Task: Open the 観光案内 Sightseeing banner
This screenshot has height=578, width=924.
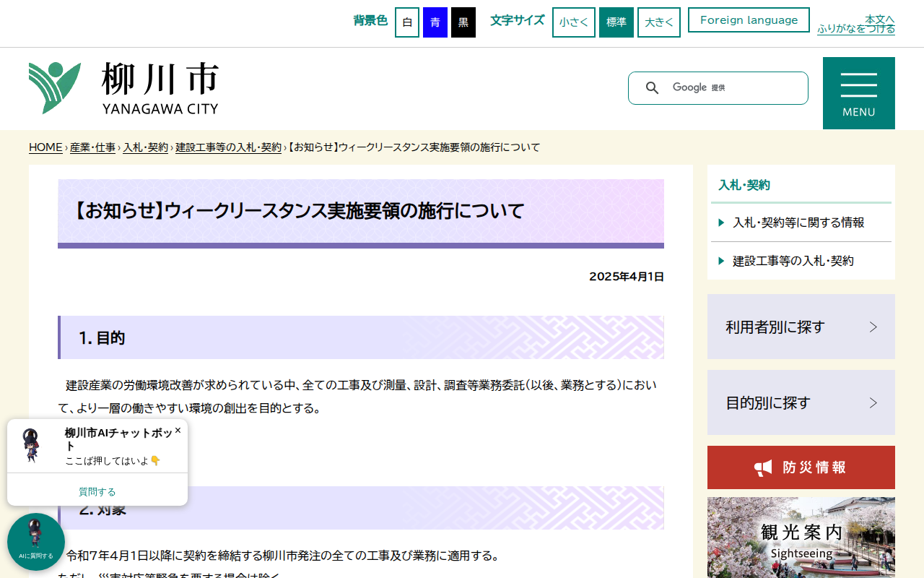Action: pos(801,538)
